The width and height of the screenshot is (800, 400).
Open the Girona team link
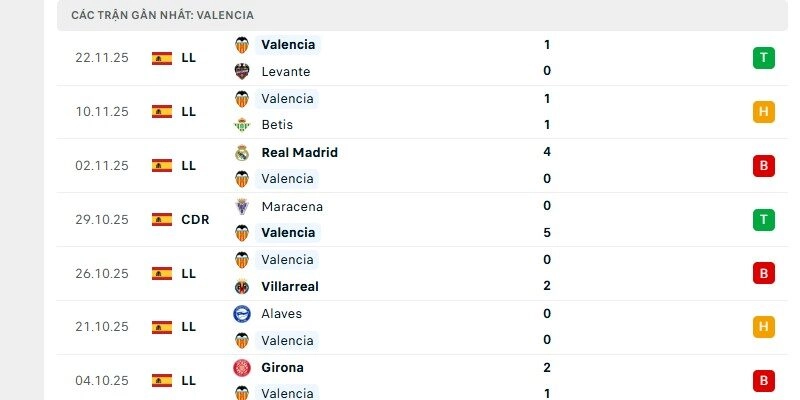pos(282,367)
